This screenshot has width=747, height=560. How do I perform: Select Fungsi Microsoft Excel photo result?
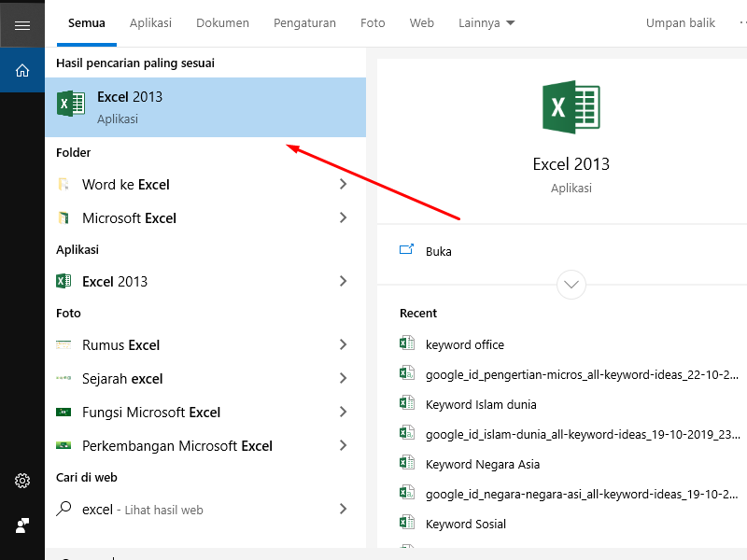205,412
